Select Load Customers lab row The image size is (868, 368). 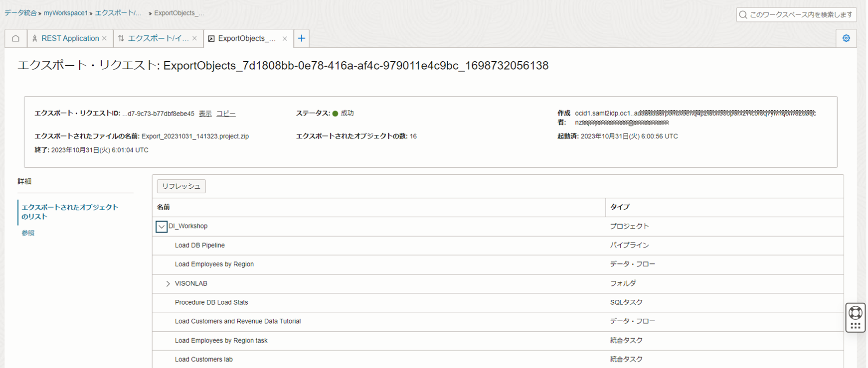coord(498,360)
